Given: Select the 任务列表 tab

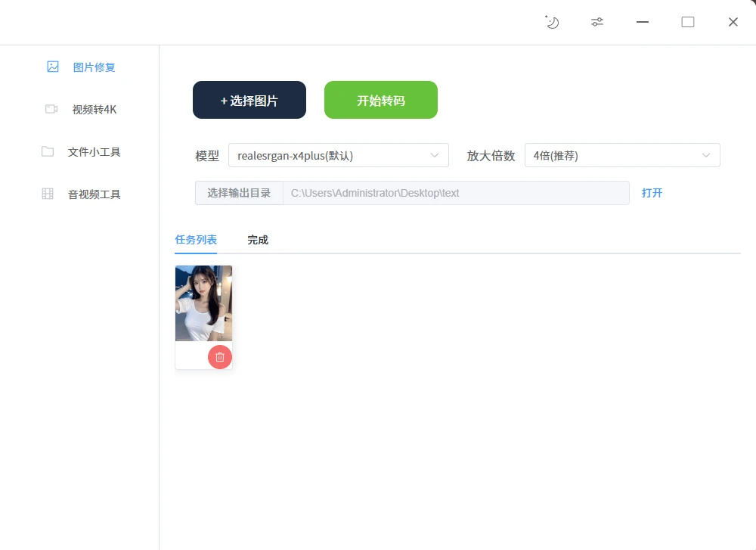Looking at the screenshot, I should click(196, 239).
